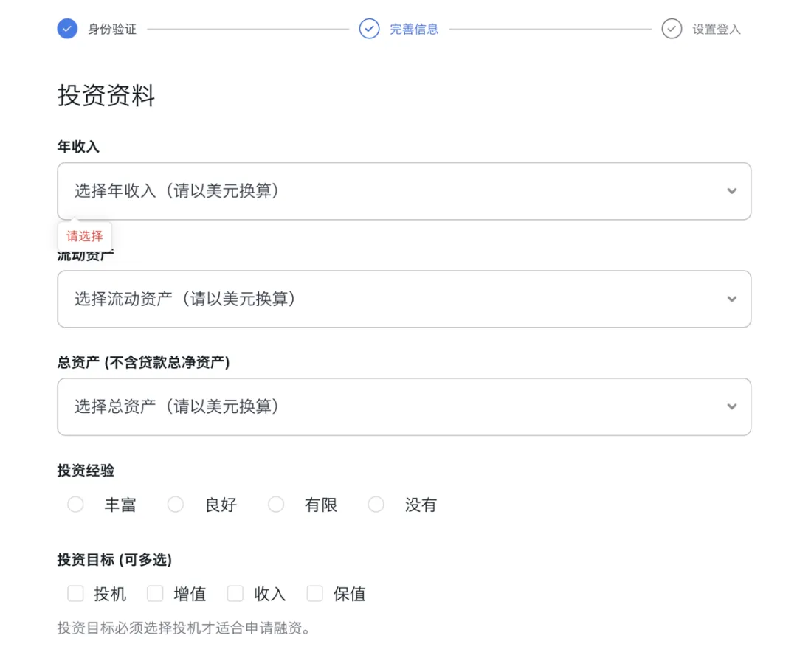797x672 pixels.
Task: Click the gray checkmark circle beside 设置登入
Action: [x=672, y=29]
